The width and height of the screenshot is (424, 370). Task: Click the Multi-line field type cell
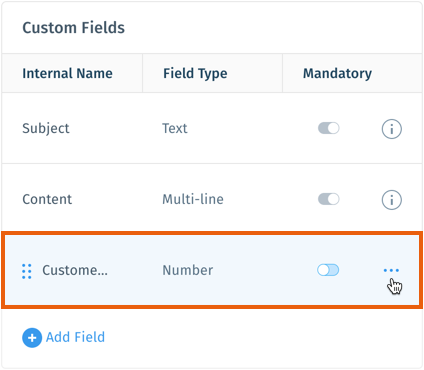click(193, 199)
